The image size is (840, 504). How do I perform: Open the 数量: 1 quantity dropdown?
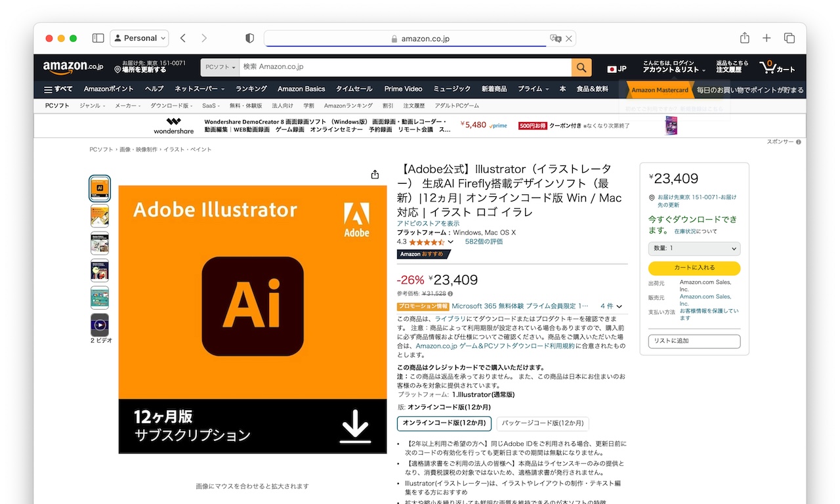(694, 249)
